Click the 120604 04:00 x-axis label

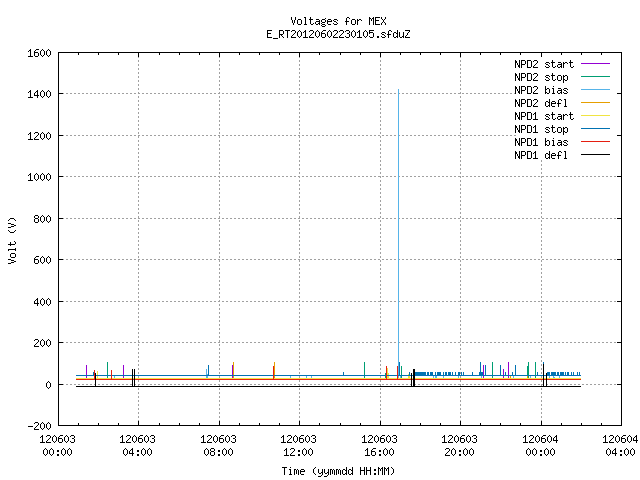pyautogui.click(x=620, y=446)
